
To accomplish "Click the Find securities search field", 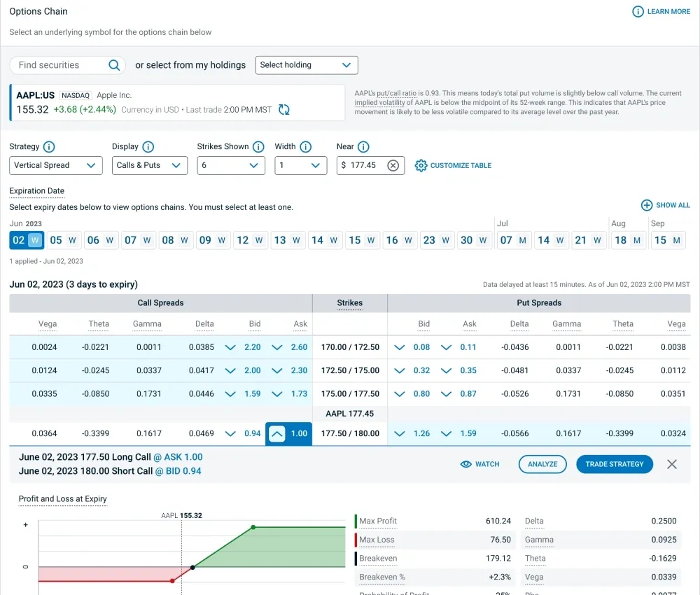I will [59, 65].
